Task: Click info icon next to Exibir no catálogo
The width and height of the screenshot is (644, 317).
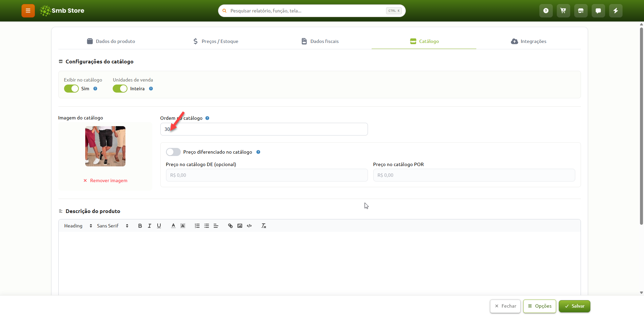Action: tap(95, 89)
